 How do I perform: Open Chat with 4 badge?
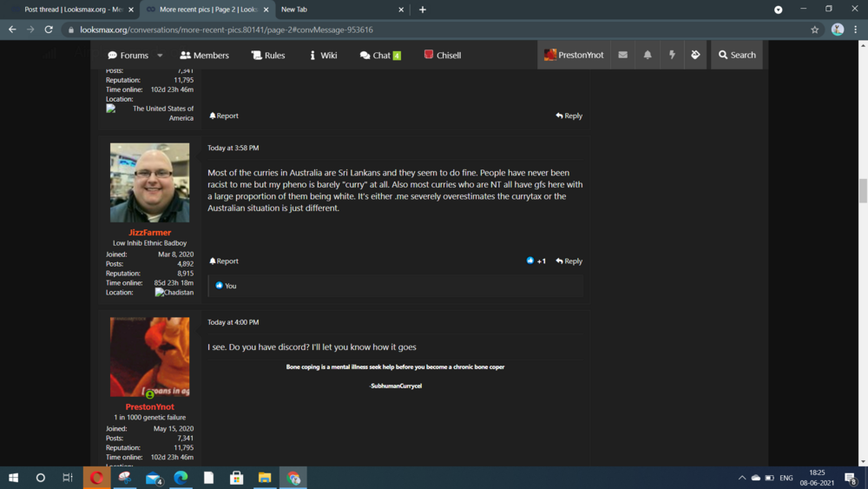pos(380,56)
